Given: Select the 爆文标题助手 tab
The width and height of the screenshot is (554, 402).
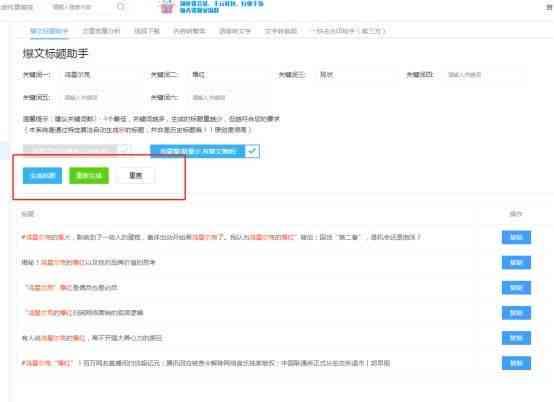Looking at the screenshot, I should (49, 31).
